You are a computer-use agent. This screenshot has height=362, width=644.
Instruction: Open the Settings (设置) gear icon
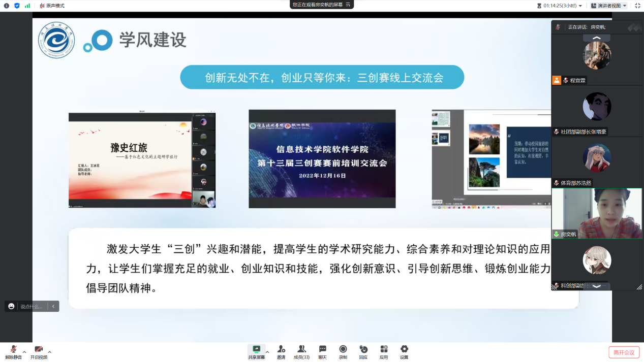tap(404, 352)
